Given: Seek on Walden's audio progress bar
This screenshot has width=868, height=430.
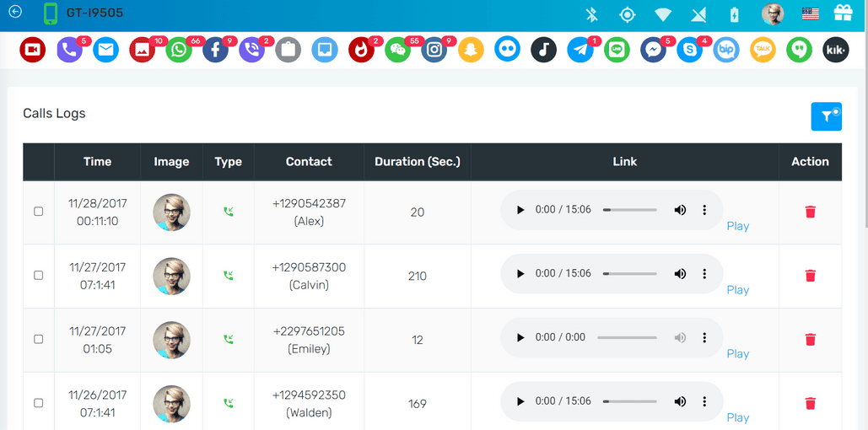Looking at the screenshot, I should (630, 402).
